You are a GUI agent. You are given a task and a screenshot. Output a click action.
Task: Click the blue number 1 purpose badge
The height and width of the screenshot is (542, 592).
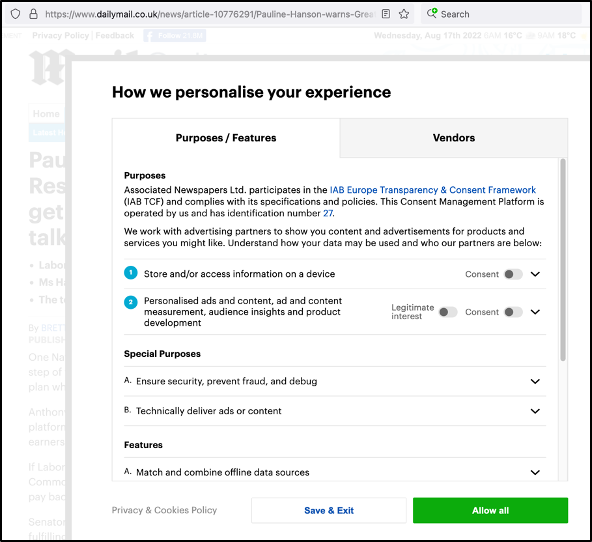pyautogui.click(x=131, y=273)
